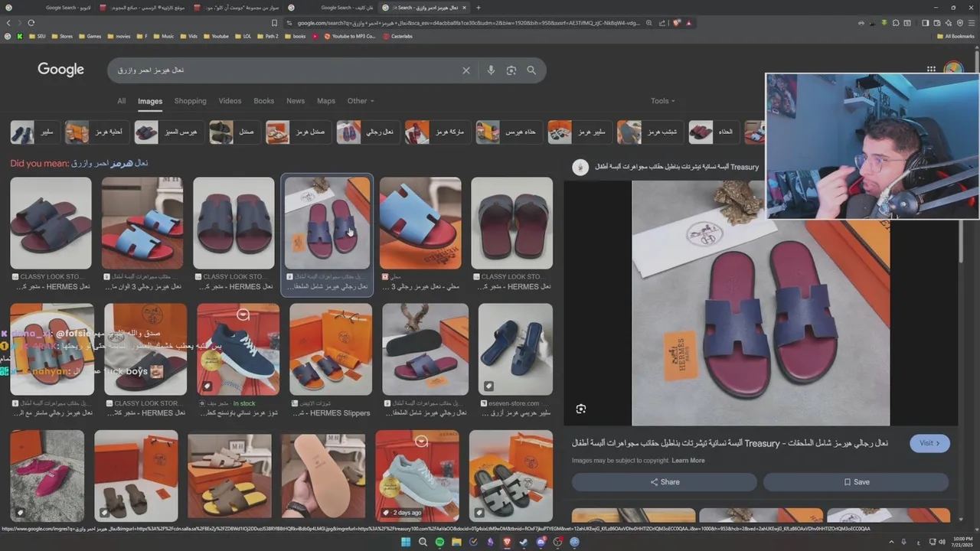This screenshot has width=980, height=551.
Task: Open the LOL bookmarks folder
Action: (243, 36)
